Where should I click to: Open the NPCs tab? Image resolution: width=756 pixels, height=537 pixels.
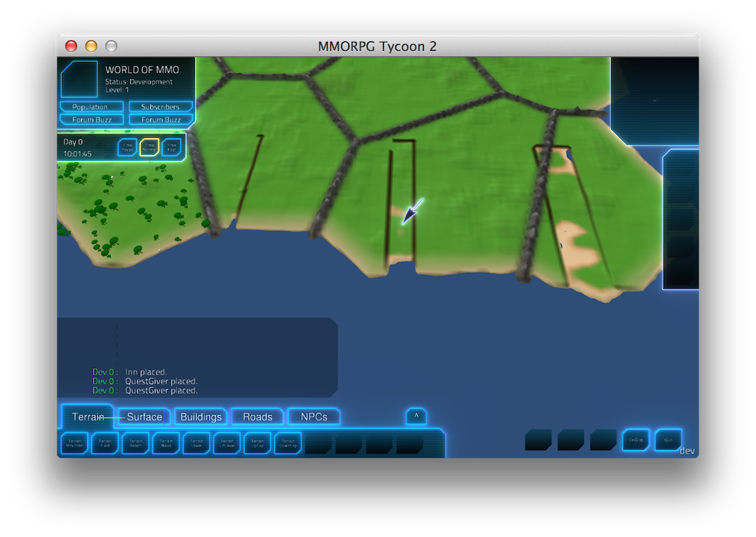coord(314,417)
